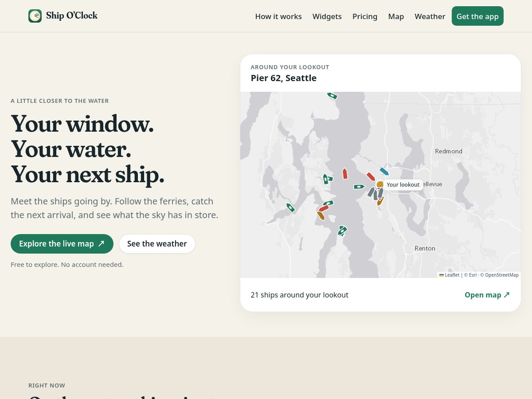The width and height of the screenshot is (532, 399).
Task: Follow the Open map link
Action: coord(487,295)
